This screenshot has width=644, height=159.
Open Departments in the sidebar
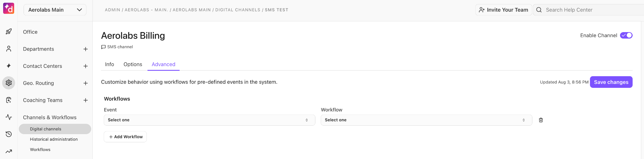(38, 49)
